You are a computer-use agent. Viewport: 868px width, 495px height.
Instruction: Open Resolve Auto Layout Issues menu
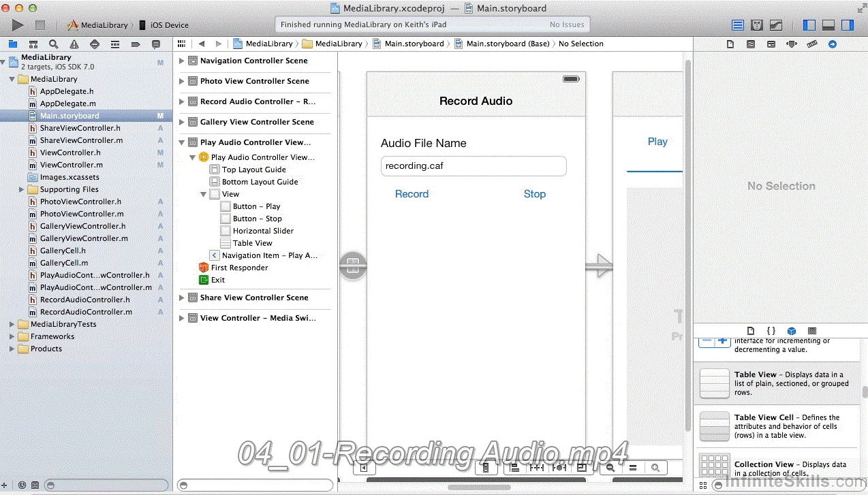point(559,468)
